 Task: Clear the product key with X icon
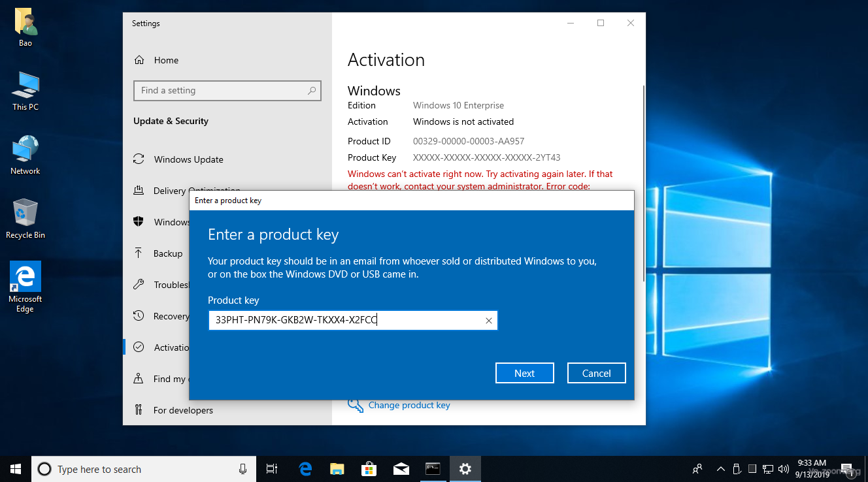click(489, 321)
